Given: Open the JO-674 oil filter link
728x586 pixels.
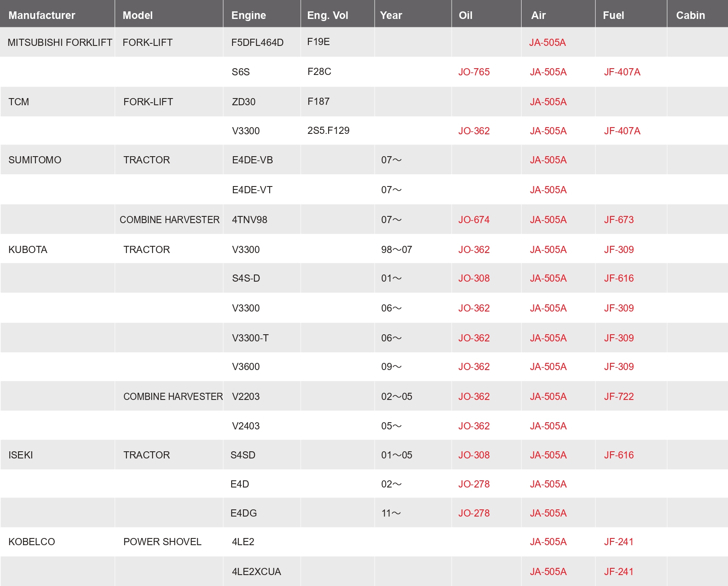Looking at the screenshot, I should [x=474, y=220].
